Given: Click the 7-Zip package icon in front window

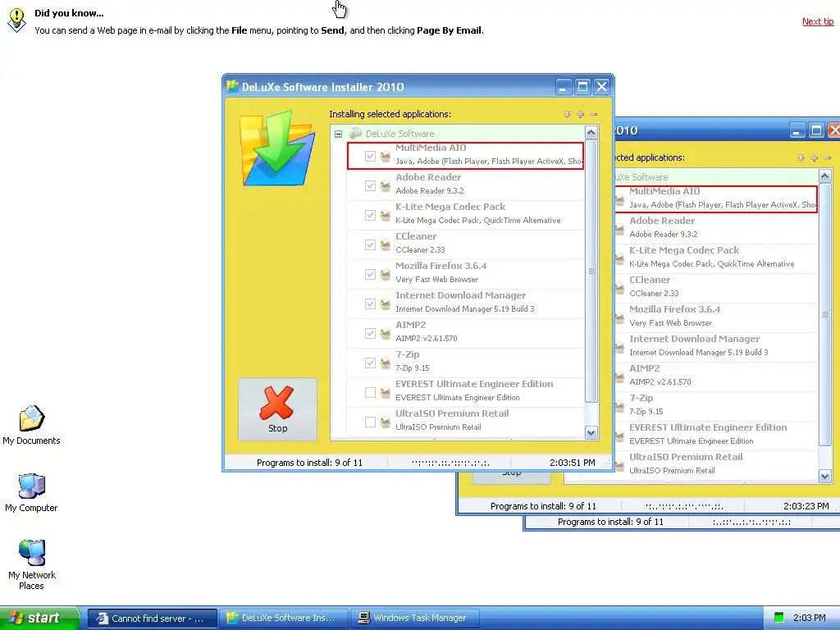Looking at the screenshot, I should pos(386,363).
